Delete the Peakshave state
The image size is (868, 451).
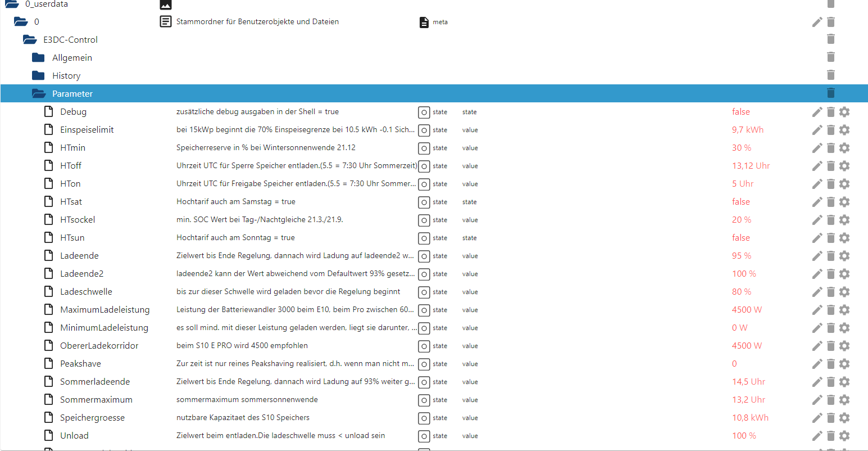pyautogui.click(x=831, y=364)
